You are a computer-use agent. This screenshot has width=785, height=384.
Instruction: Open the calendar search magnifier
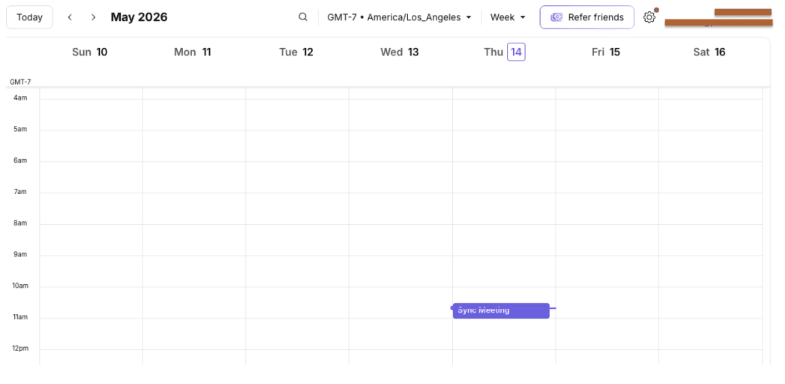pyautogui.click(x=303, y=17)
